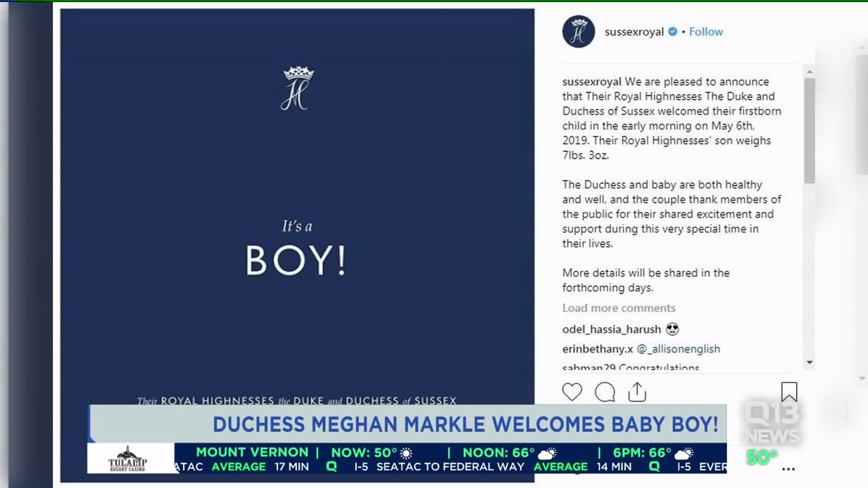Click the caption scroll-up arrow
This screenshot has width=868, height=488.
tap(810, 71)
